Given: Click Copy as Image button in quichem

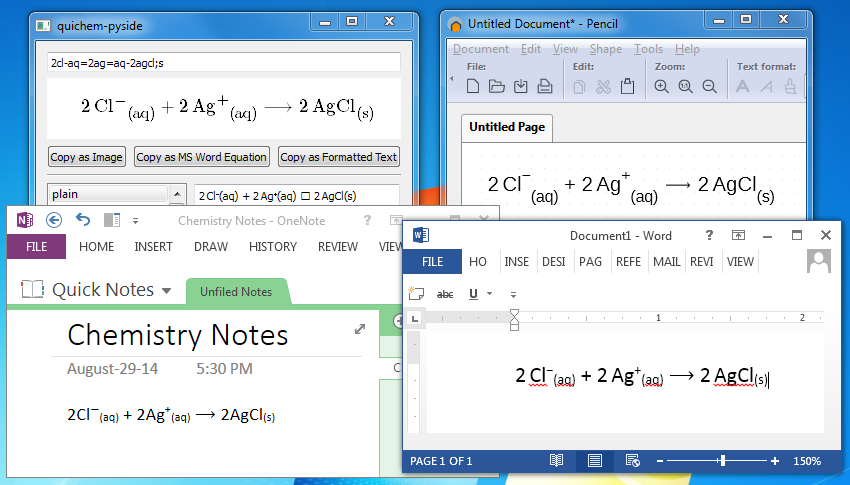Looking at the screenshot, I should pyautogui.click(x=87, y=157).
